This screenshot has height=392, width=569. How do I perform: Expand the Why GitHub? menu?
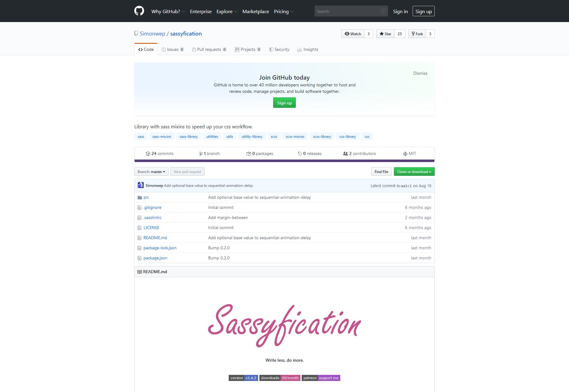[168, 11]
